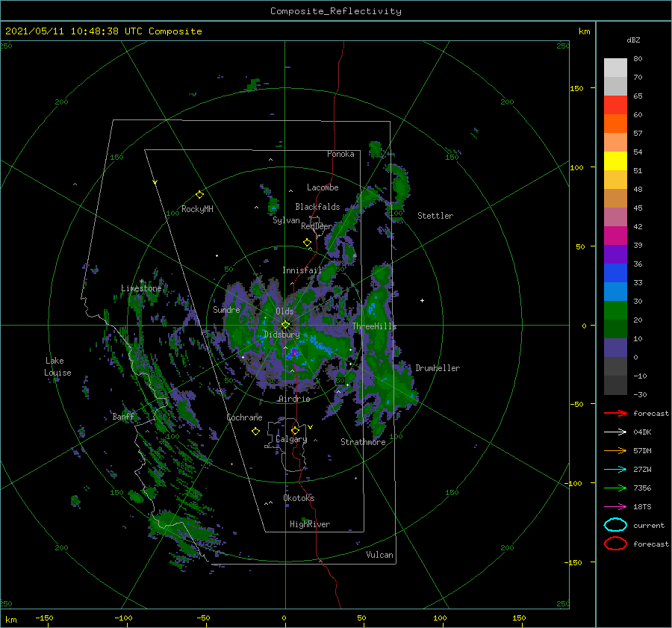Click yellow diamond marker below RedDeer label
Viewport: 672px width, 628px height.
tap(307, 243)
